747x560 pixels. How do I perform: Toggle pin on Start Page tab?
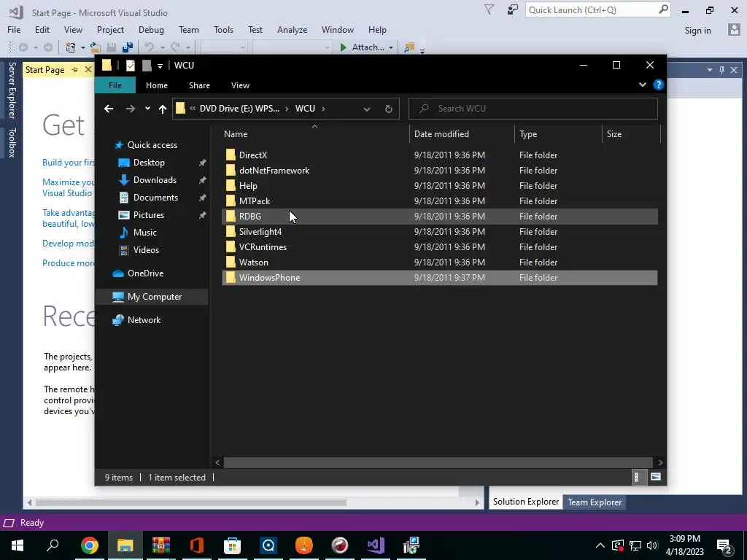tap(75, 70)
